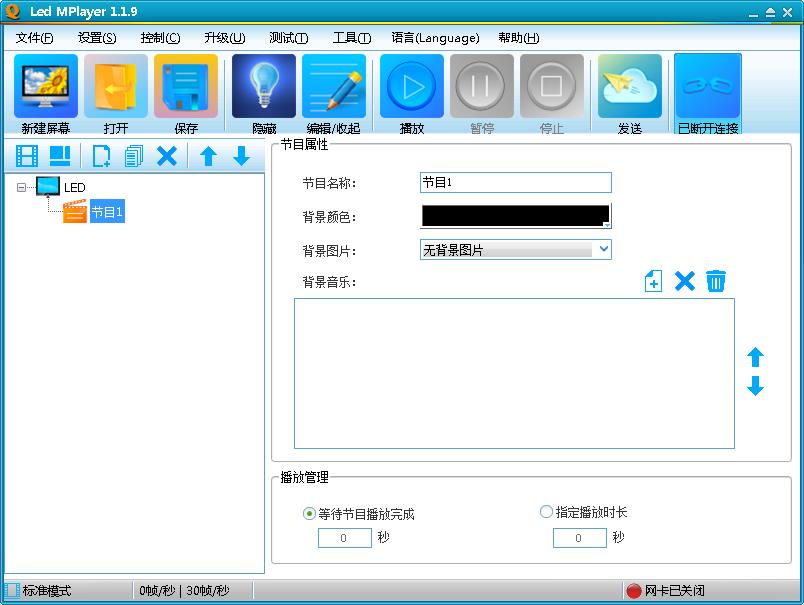Select 节目1 in the tree
804x605 pixels.
107,211
